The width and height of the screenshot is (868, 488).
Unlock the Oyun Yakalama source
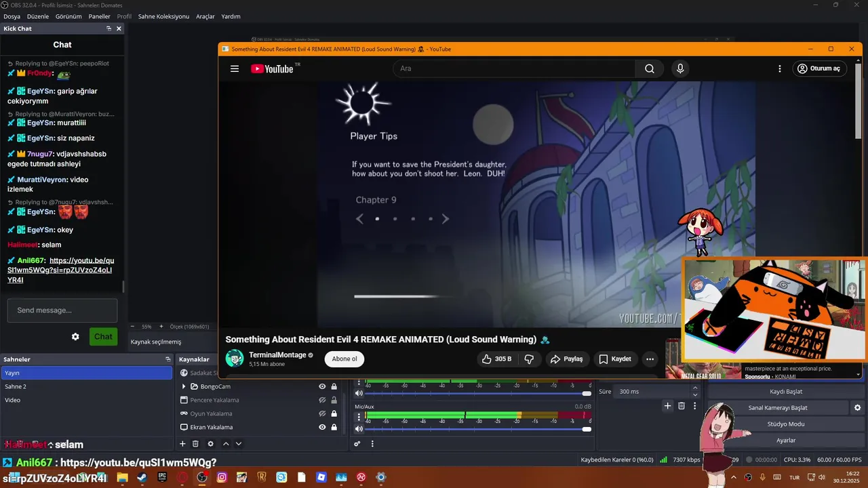coord(334,413)
